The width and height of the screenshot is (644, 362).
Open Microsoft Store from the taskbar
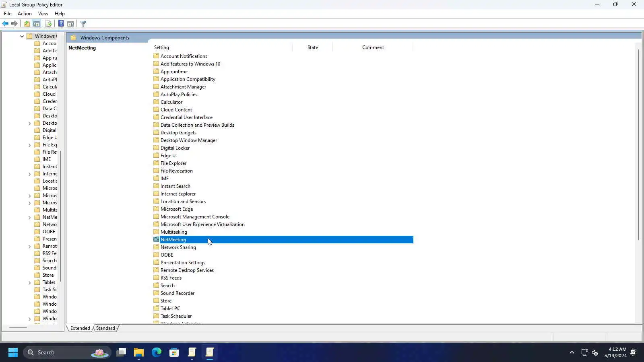pos(174,352)
